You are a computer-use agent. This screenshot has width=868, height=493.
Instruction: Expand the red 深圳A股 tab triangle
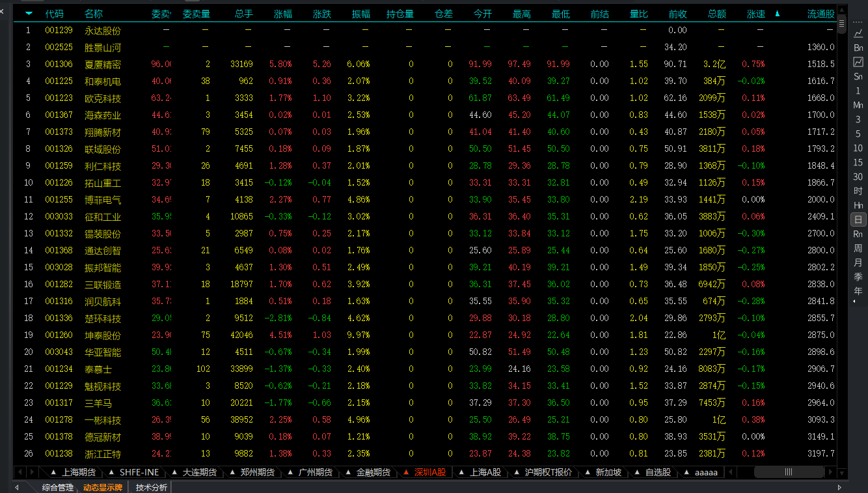click(x=406, y=472)
